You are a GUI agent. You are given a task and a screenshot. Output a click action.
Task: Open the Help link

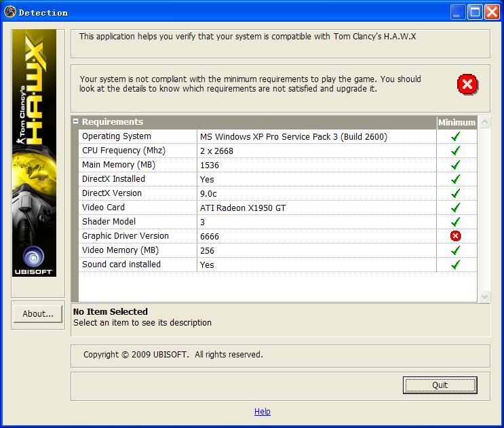(x=263, y=411)
